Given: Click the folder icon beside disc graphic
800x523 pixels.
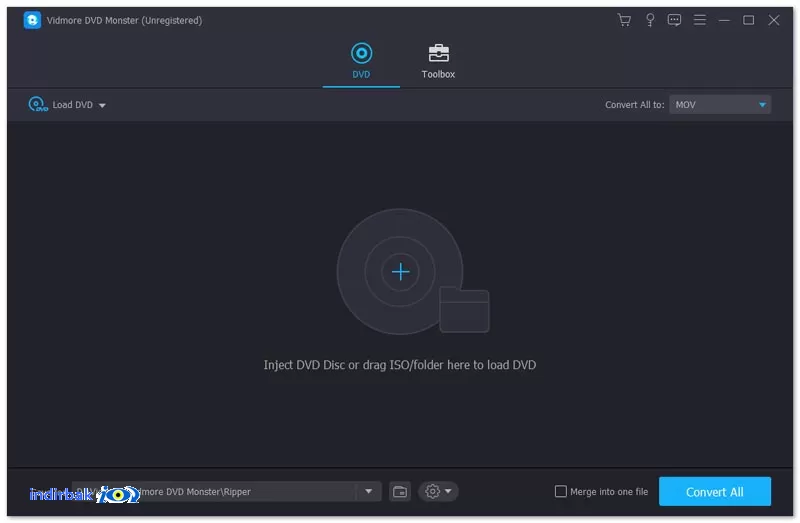Looking at the screenshot, I should point(464,310).
